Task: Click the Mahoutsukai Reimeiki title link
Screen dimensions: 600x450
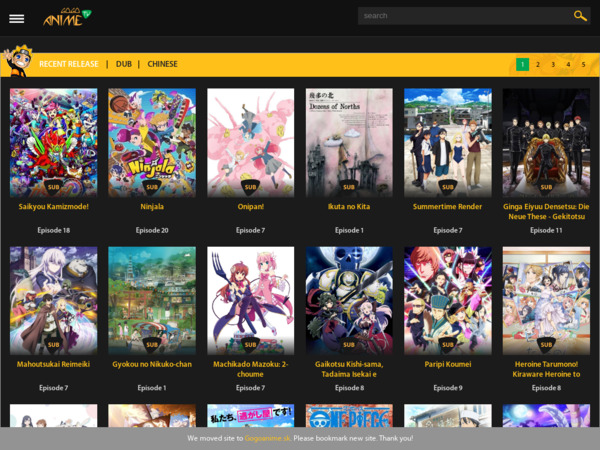Action: [x=54, y=364]
